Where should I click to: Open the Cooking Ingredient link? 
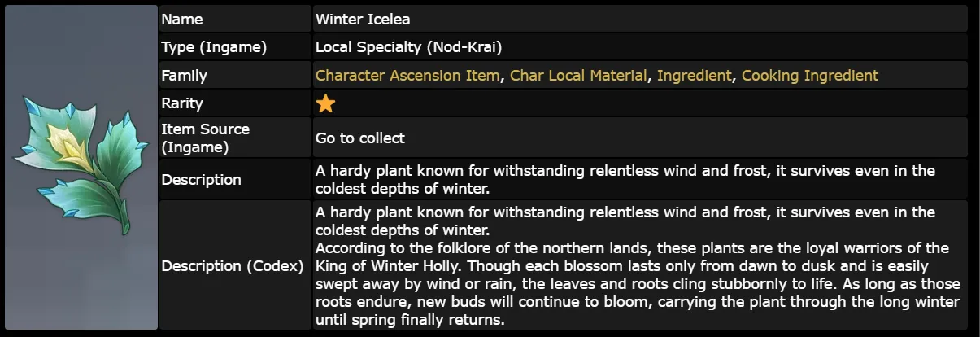pos(809,76)
